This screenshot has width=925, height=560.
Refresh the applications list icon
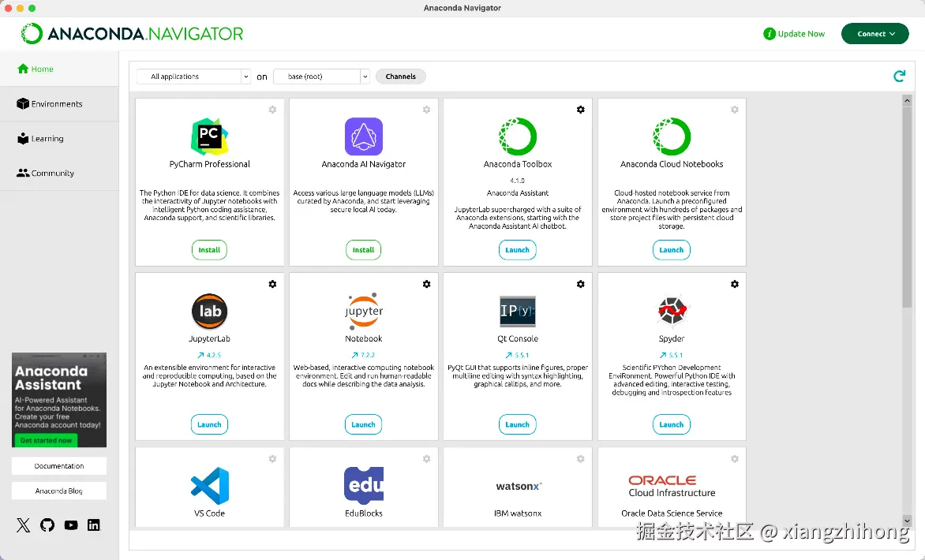[899, 76]
